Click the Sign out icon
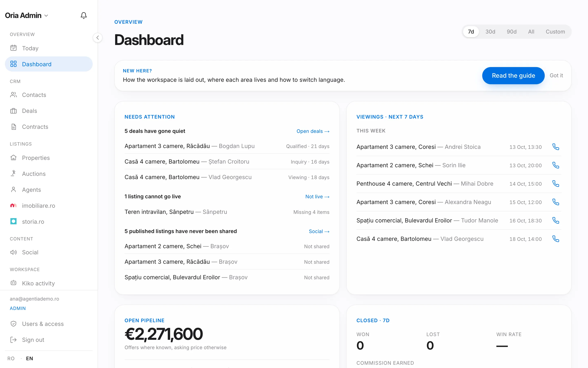Viewport: 588px width, 368px height. (x=14, y=340)
